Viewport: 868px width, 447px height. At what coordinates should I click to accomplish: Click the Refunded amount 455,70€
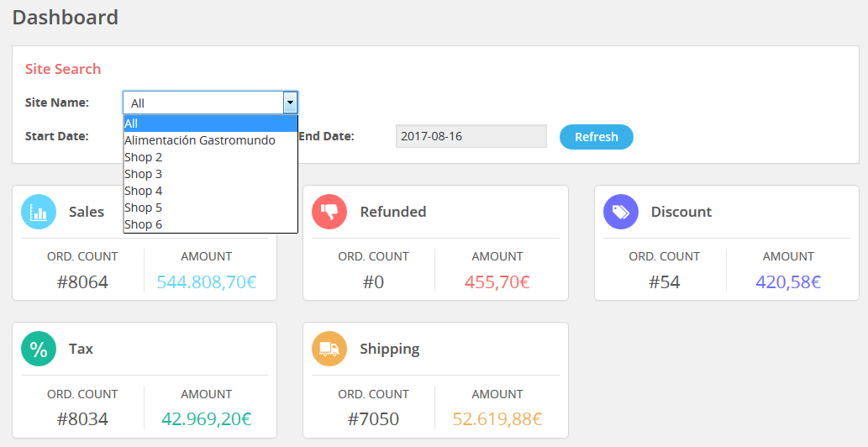(x=497, y=282)
